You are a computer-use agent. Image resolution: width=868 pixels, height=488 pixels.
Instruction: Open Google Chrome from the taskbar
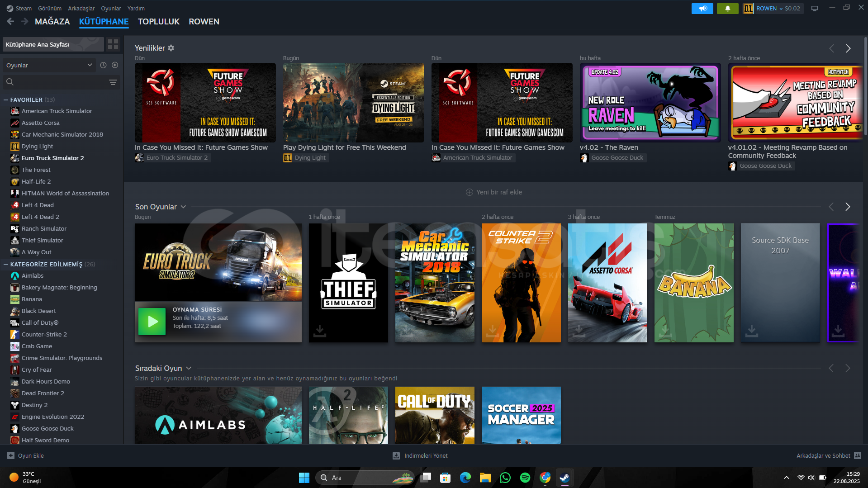545,478
